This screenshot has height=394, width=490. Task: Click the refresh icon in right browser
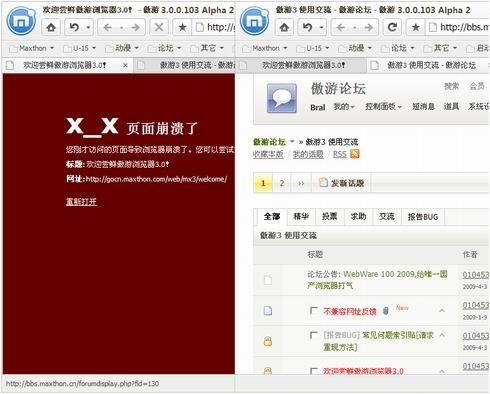tap(392, 27)
